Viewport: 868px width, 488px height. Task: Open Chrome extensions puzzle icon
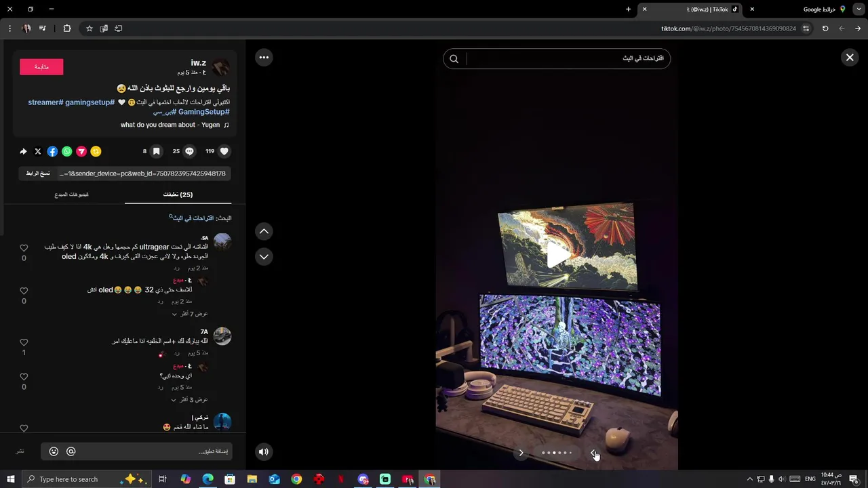click(x=67, y=28)
